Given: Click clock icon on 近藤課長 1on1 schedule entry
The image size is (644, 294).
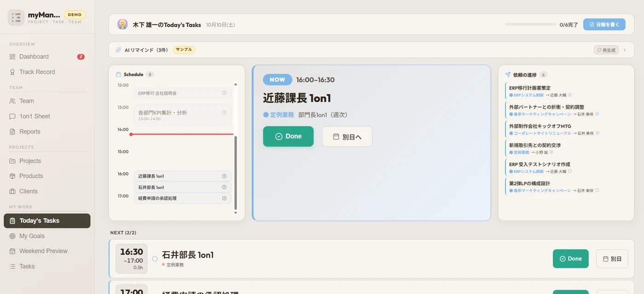Looking at the screenshot, I should point(224,176).
